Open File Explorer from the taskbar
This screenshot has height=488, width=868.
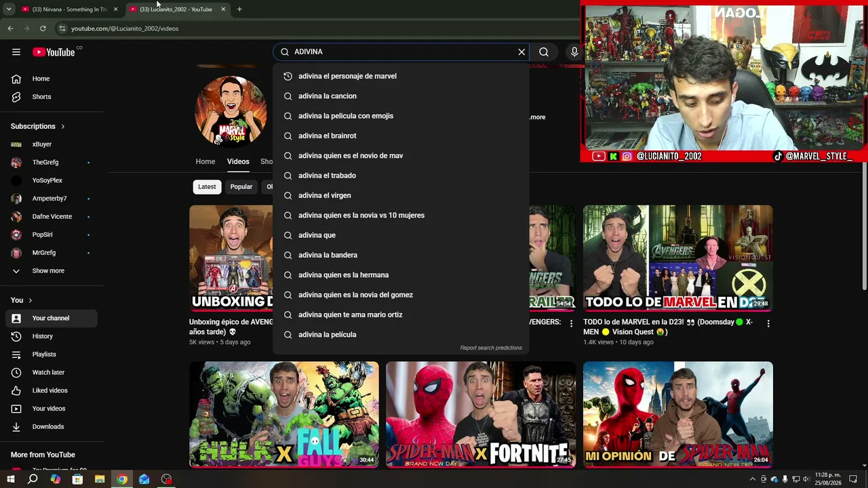point(100,479)
